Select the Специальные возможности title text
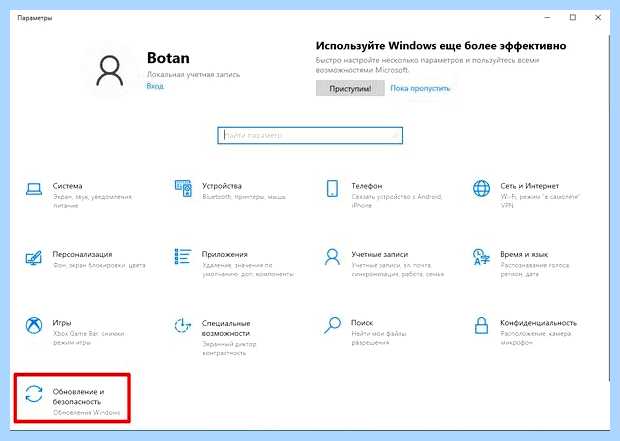Image resolution: width=620 pixels, height=441 pixels. click(226, 328)
